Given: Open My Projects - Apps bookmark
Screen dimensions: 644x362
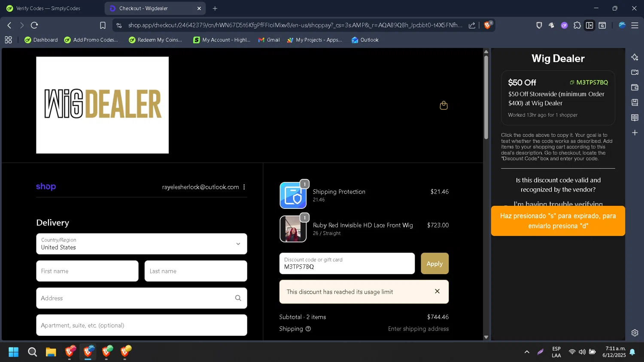Looking at the screenshot, I should click(x=315, y=40).
